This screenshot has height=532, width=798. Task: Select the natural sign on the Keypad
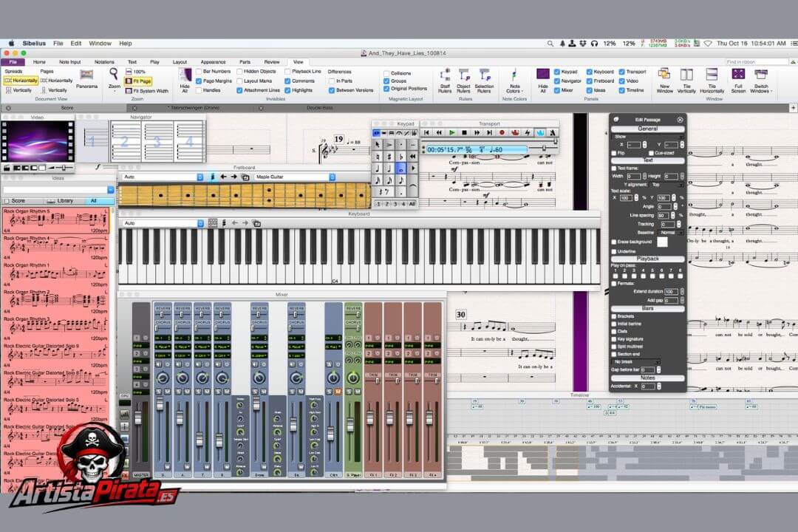coord(378,157)
